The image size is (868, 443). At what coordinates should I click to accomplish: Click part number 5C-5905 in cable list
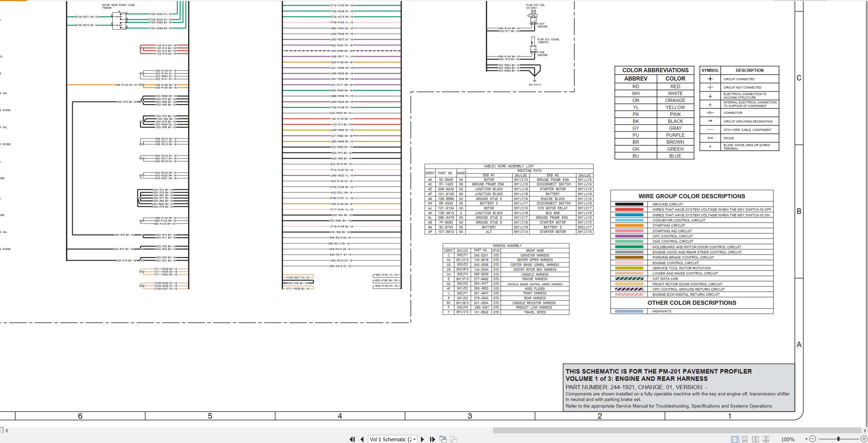446,180
